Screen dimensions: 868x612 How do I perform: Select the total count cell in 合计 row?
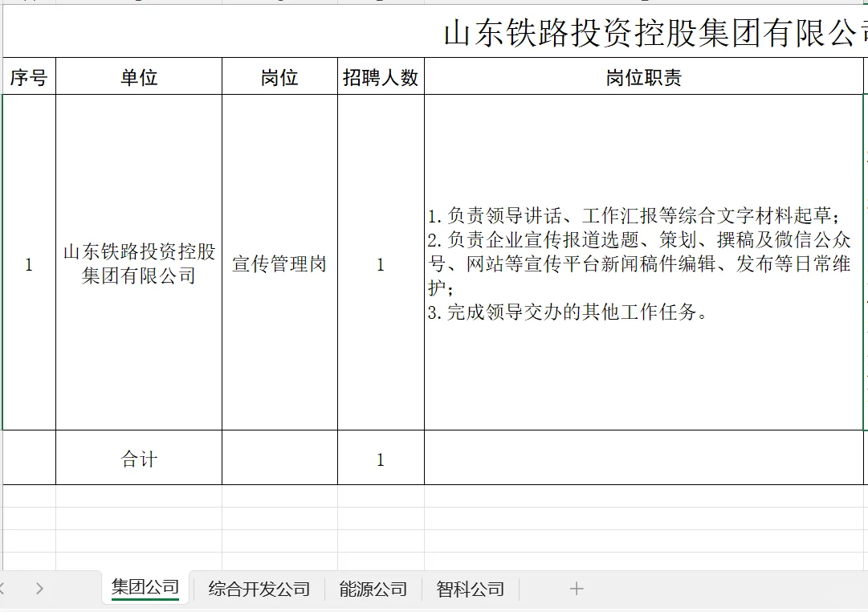pyautogui.click(x=381, y=458)
